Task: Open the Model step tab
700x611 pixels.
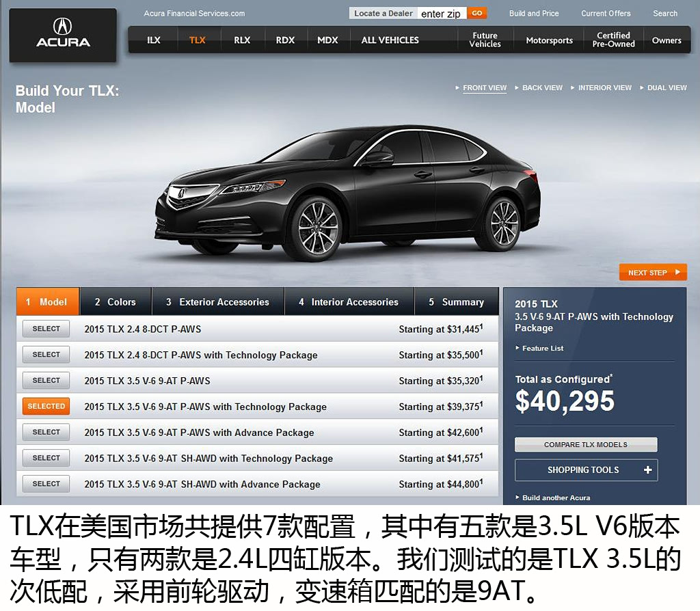Action: point(48,301)
